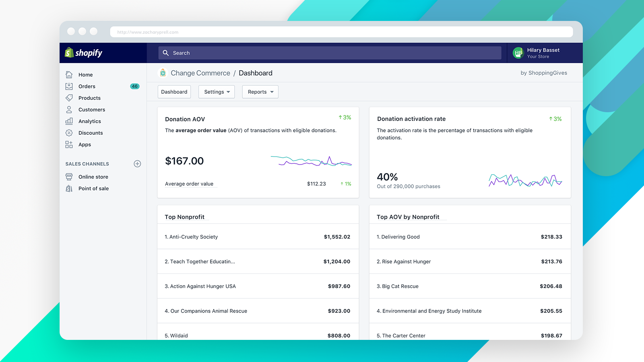The width and height of the screenshot is (644, 362).
Task: Click the $112.23 amount
Action: [316, 184]
